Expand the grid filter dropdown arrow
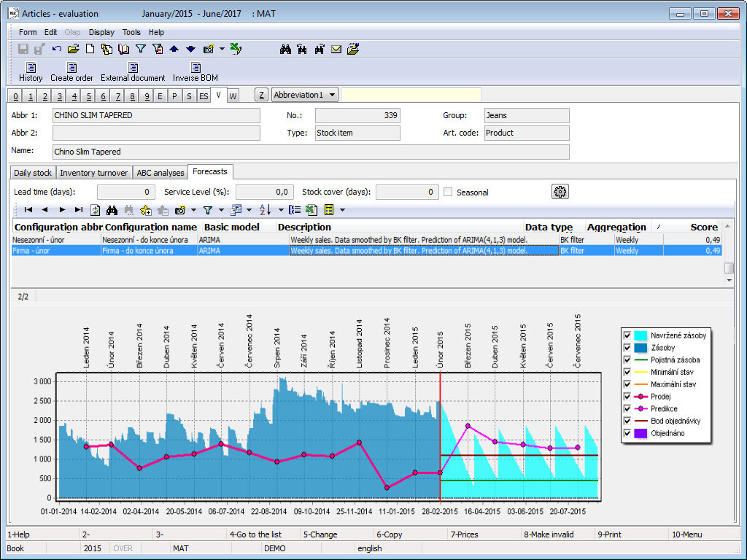 221,210
